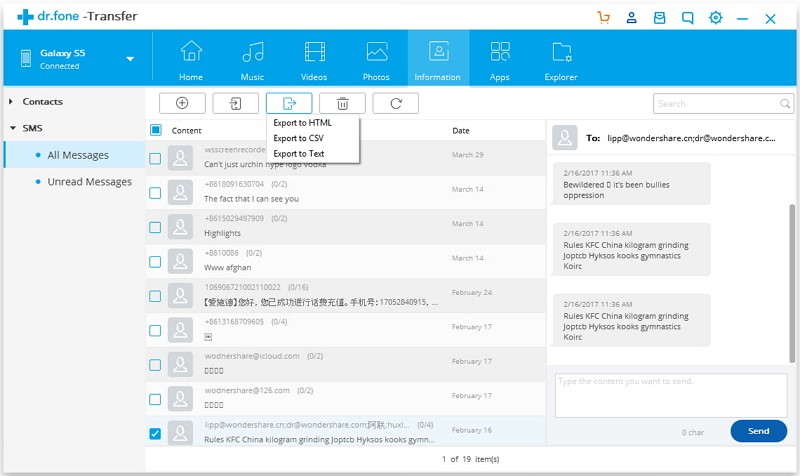Uncheck the lipp@wondershare.cn message checkbox
The height and width of the screenshot is (476, 800).
155,434
